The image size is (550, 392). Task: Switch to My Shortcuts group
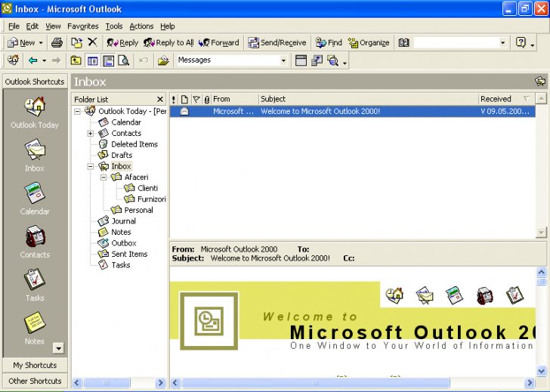pos(35,366)
